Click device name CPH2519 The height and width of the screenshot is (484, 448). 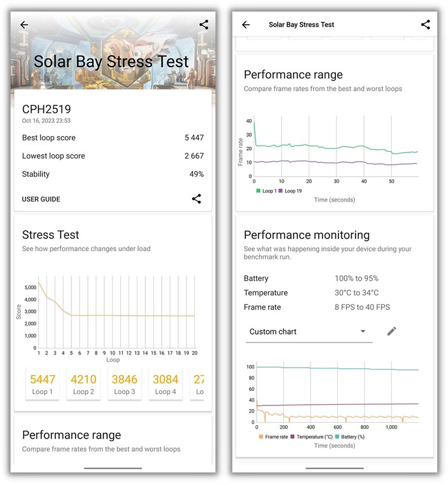point(47,110)
